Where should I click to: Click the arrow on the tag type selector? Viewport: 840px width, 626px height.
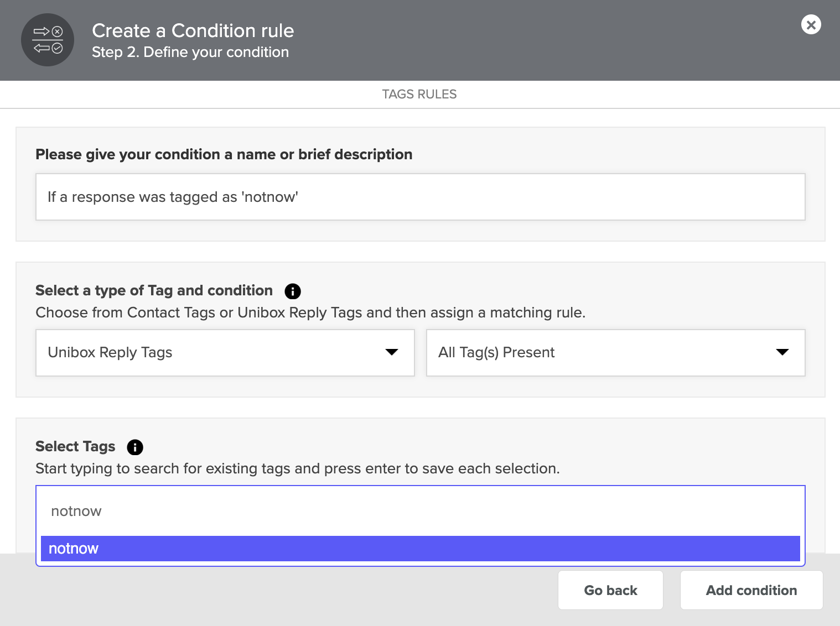[392, 352]
